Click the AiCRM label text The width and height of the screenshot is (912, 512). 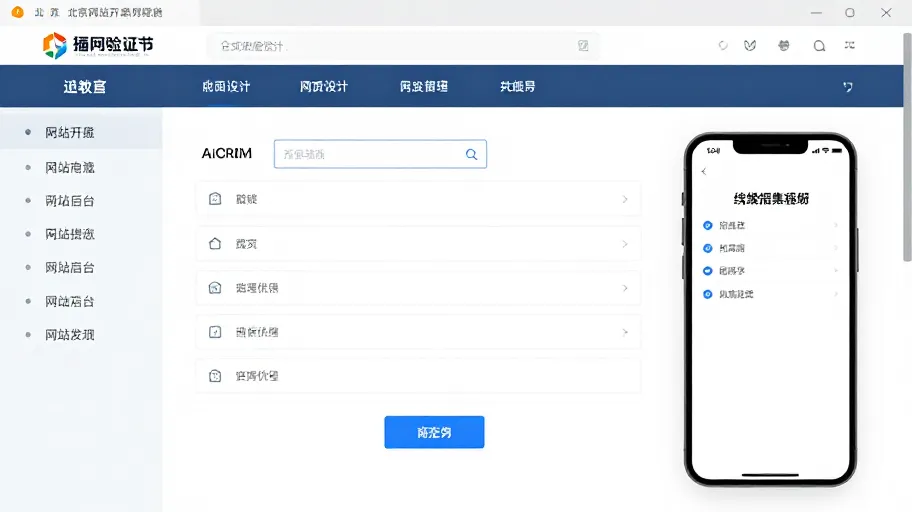(227, 154)
